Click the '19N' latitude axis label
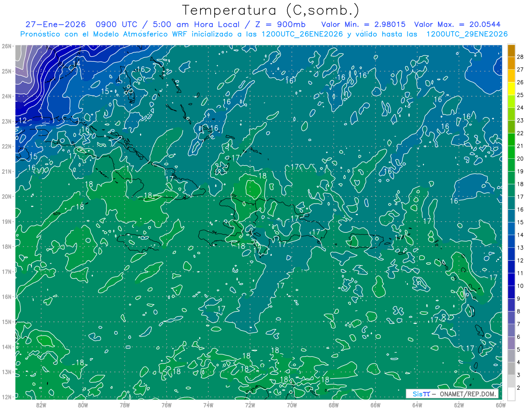This screenshot has width=532, height=411. pyautogui.click(x=6, y=222)
